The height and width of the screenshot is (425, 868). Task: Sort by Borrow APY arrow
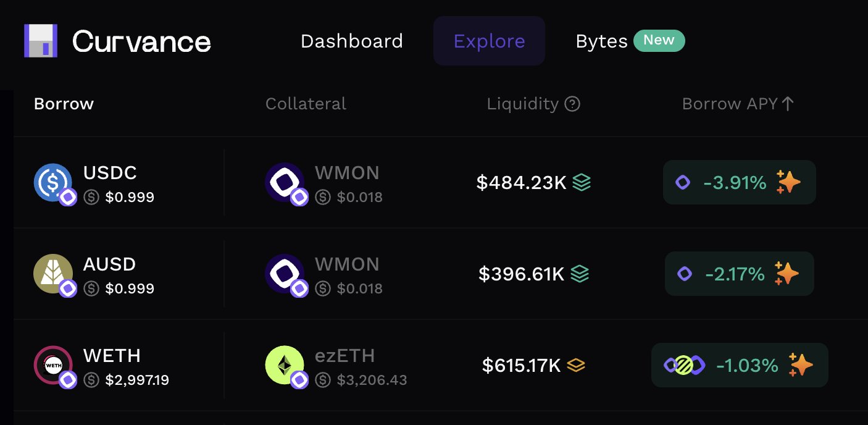pyautogui.click(x=787, y=104)
